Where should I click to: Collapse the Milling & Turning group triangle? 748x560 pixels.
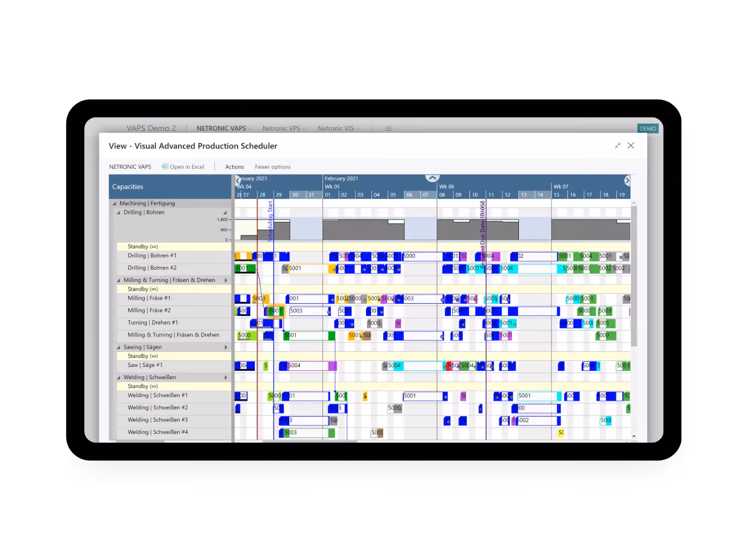(x=119, y=281)
